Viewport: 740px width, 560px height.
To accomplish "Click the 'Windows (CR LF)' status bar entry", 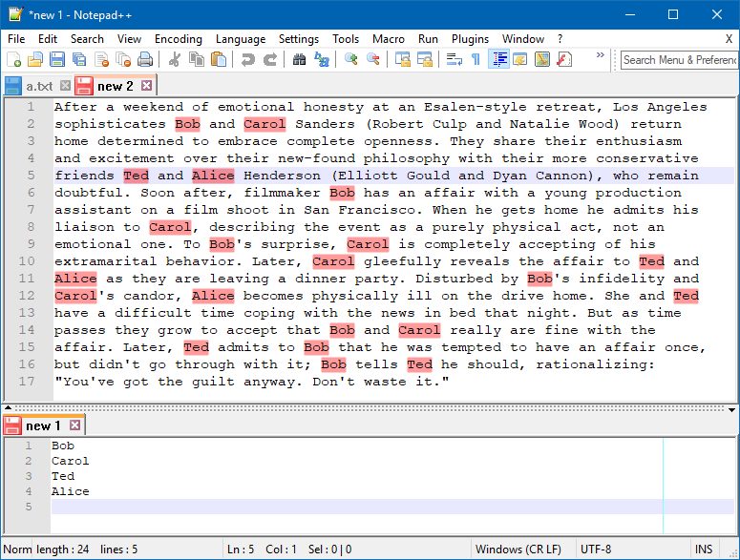I will 518,550.
